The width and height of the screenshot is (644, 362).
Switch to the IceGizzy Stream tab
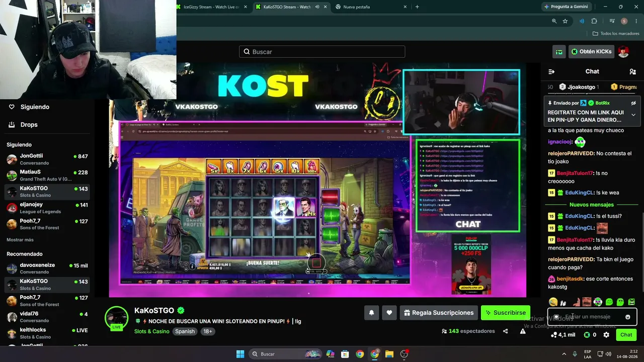[212, 7]
